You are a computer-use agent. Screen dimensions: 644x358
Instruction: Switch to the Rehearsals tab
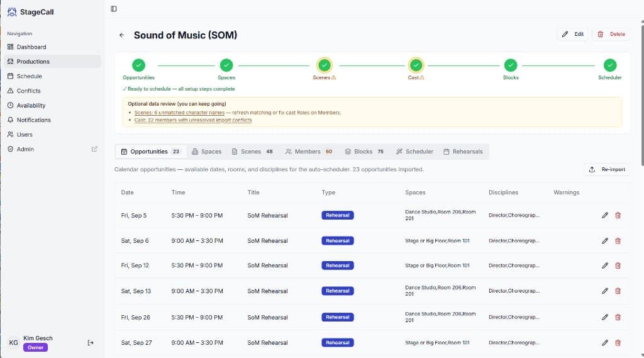(463, 152)
